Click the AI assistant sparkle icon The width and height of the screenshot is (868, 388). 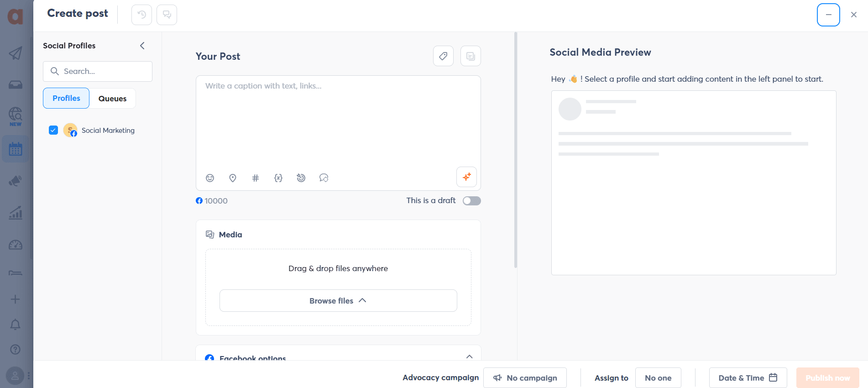click(x=466, y=177)
